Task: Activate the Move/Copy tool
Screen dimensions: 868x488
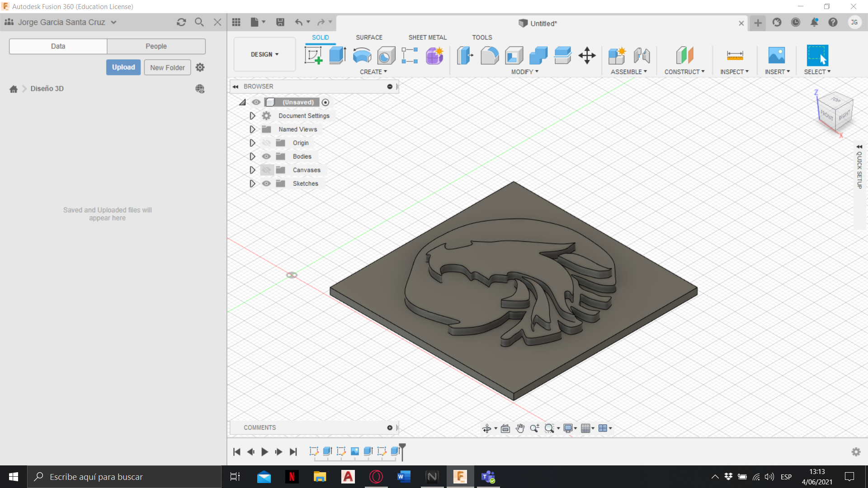Action: tap(587, 56)
